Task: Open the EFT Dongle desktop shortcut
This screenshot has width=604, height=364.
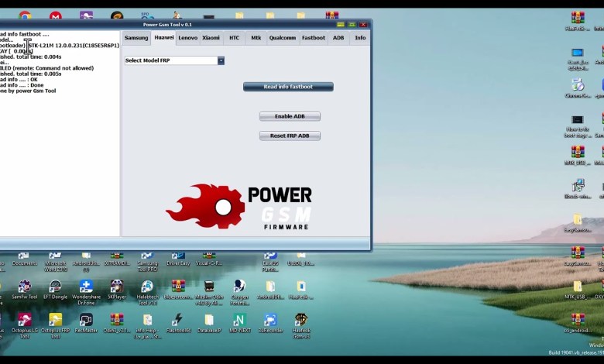Action: pos(55,287)
